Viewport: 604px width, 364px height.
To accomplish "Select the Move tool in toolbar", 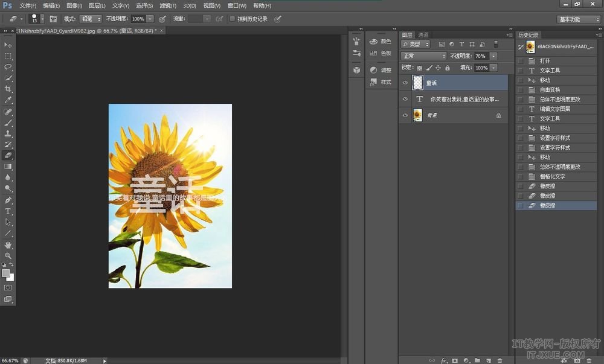I will pos(8,45).
